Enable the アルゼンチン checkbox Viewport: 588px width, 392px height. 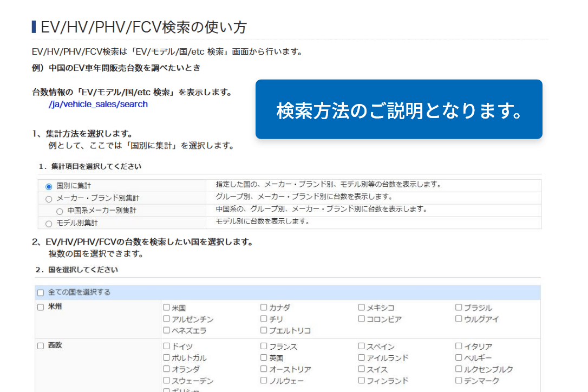coord(167,319)
